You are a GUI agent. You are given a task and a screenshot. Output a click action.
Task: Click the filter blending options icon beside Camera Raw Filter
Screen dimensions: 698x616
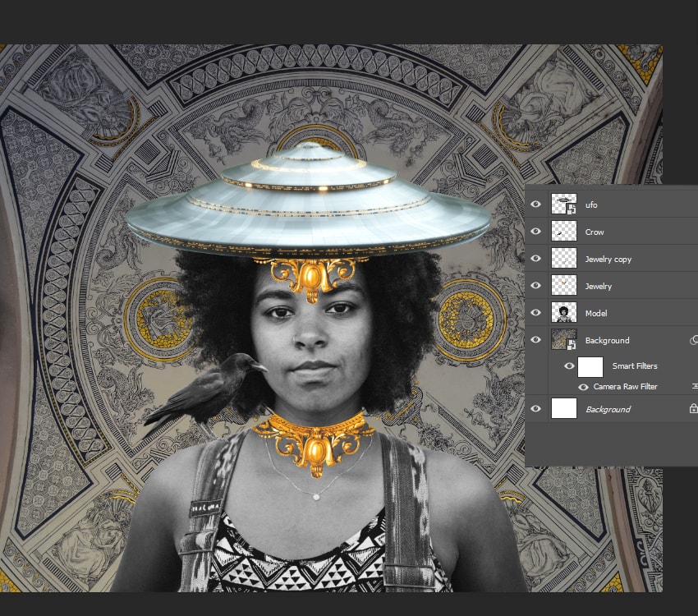[x=695, y=386]
